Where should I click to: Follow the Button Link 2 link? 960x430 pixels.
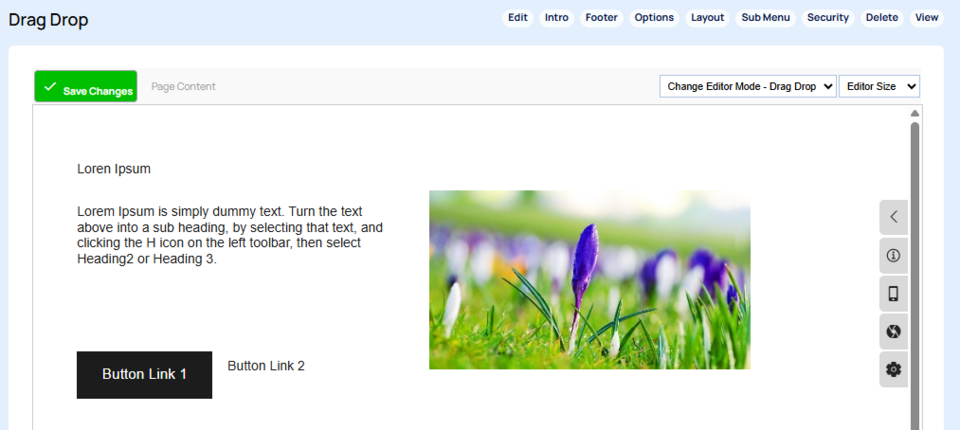coord(266,366)
